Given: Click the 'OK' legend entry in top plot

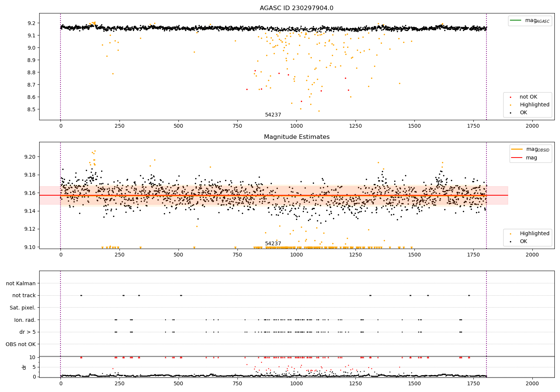Looking at the screenshot, I should tap(523, 113).
